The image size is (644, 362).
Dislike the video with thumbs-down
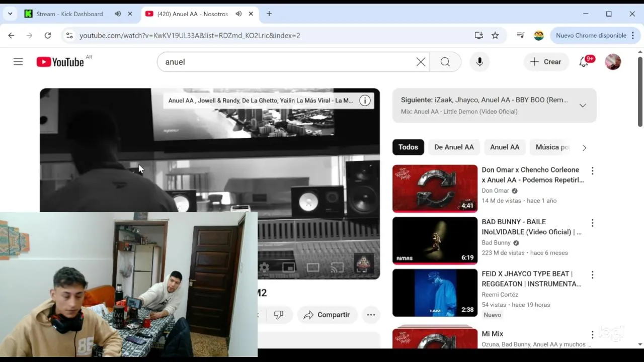279,315
